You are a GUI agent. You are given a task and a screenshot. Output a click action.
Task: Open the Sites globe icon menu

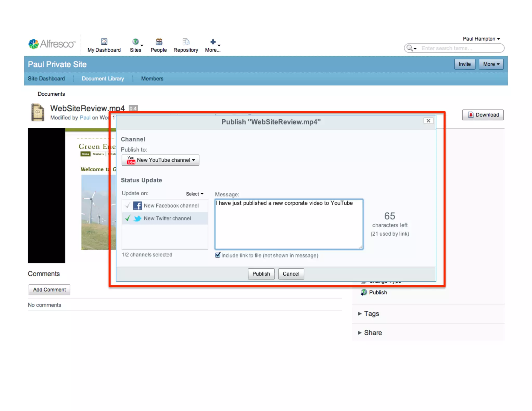point(135,42)
